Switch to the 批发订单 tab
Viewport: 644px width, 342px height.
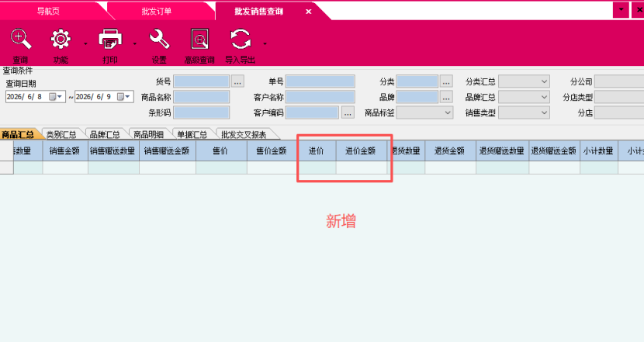[x=157, y=12]
